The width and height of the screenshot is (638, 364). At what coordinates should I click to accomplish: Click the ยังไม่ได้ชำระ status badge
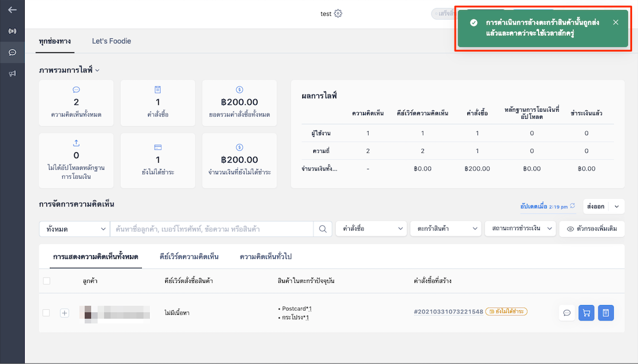[x=506, y=312]
